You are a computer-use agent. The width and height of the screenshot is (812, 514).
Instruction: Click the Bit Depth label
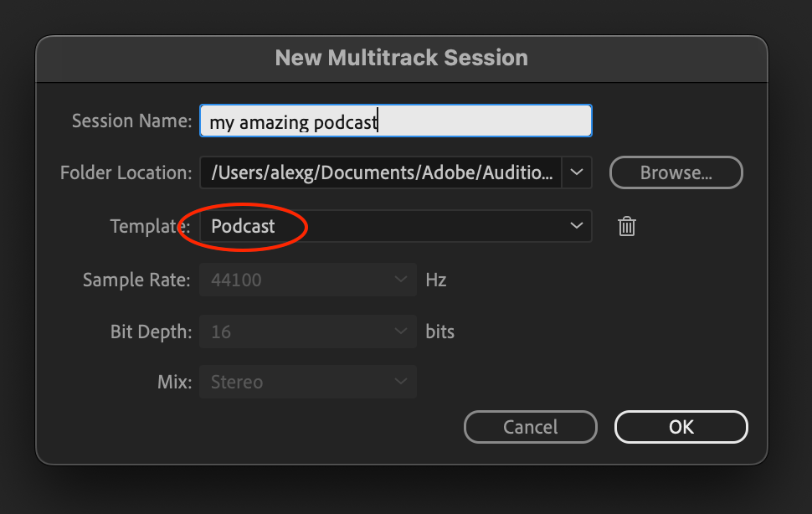click(151, 332)
